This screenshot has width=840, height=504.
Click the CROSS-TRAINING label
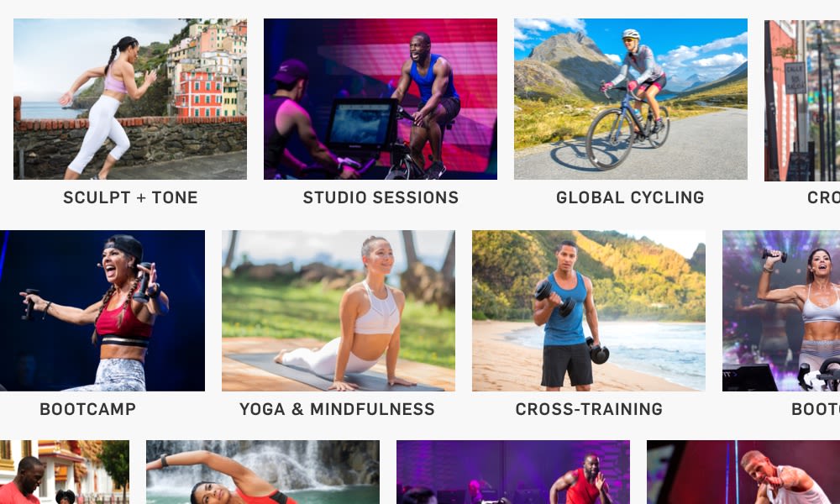point(589,409)
